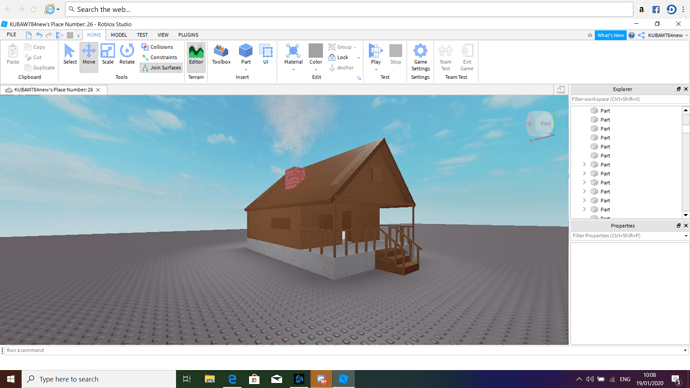
Task: Click the view selector cube in viewport
Action: (x=540, y=124)
